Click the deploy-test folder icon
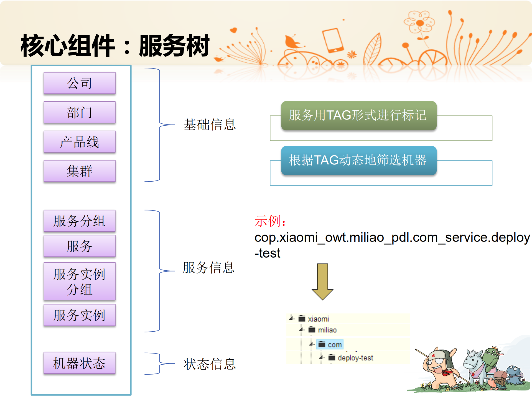This screenshot has width=532, height=399. (x=332, y=358)
